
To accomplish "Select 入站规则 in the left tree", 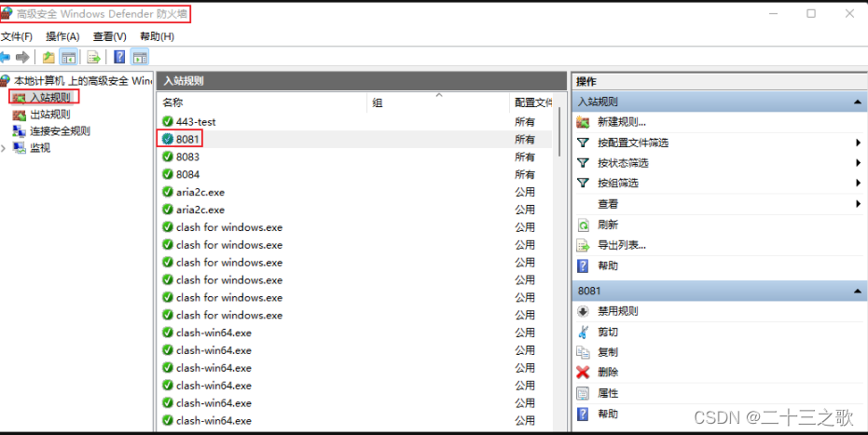I will click(50, 97).
